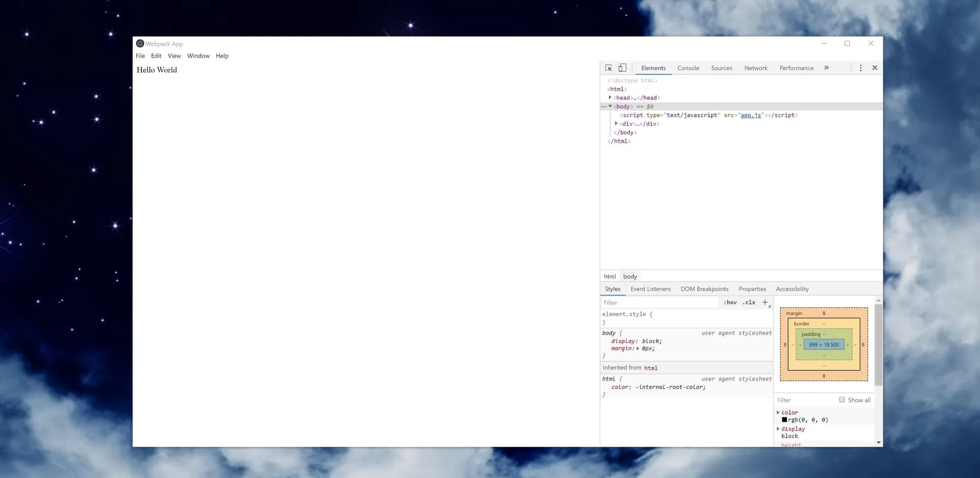Image resolution: width=980 pixels, height=478 pixels.
Task: Expand the head element node
Action: pyautogui.click(x=610, y=97)
